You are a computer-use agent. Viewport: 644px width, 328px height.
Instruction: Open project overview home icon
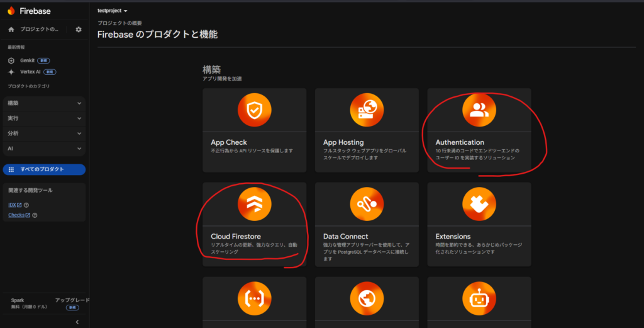[x=11, y=30]
